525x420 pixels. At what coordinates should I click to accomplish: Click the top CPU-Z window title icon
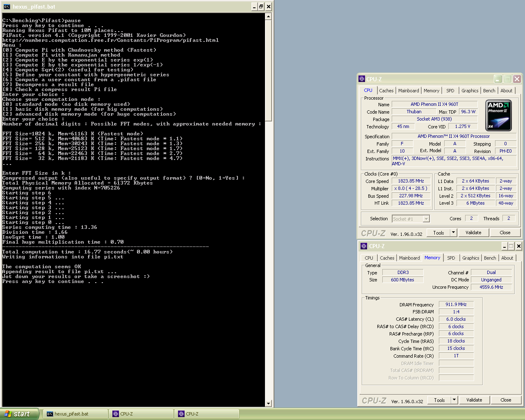click(362, 79)
